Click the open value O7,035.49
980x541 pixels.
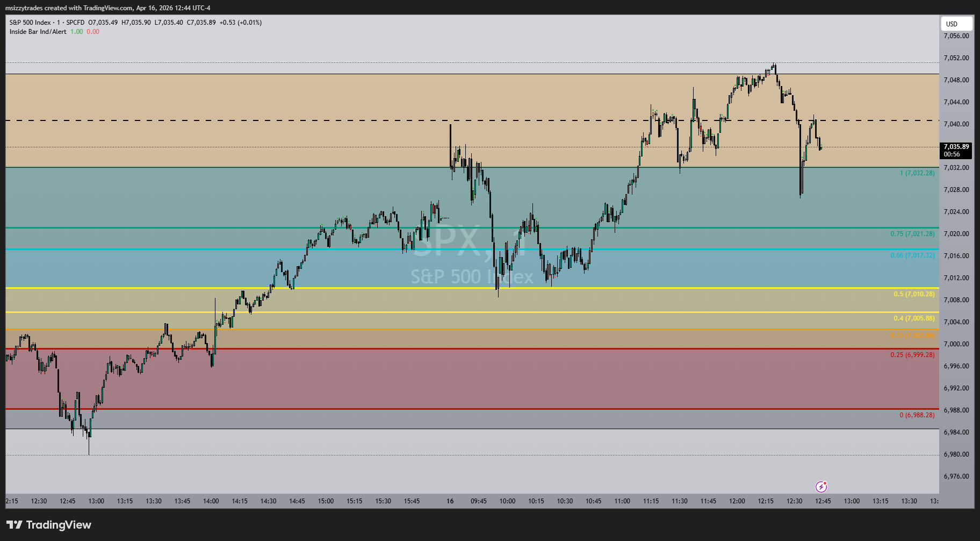click(x=103, y=23)
